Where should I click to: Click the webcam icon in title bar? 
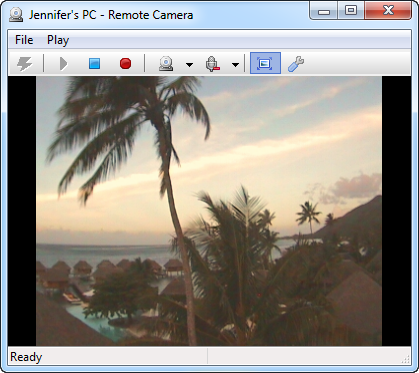click(x=16, y=15)
